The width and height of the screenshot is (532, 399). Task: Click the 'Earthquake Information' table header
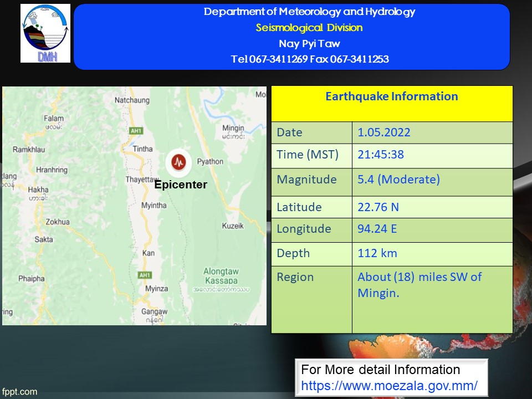(x=392, y=96)
